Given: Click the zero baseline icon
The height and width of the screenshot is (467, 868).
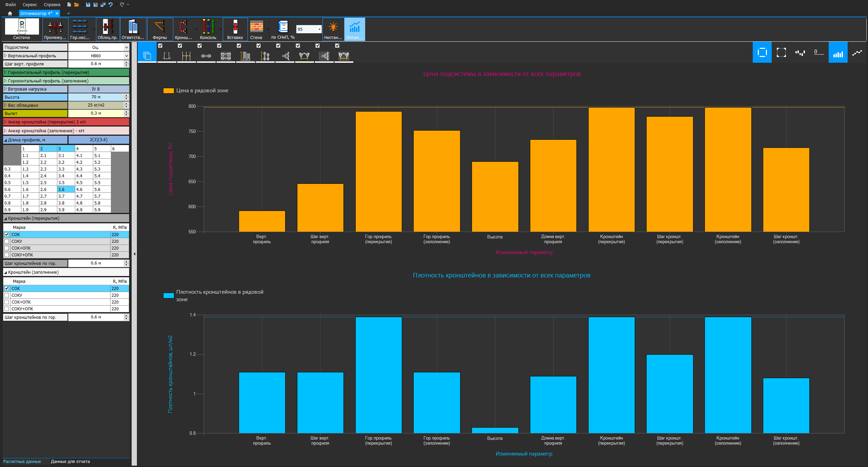Looking at the screenshot, I should point(819,53).
